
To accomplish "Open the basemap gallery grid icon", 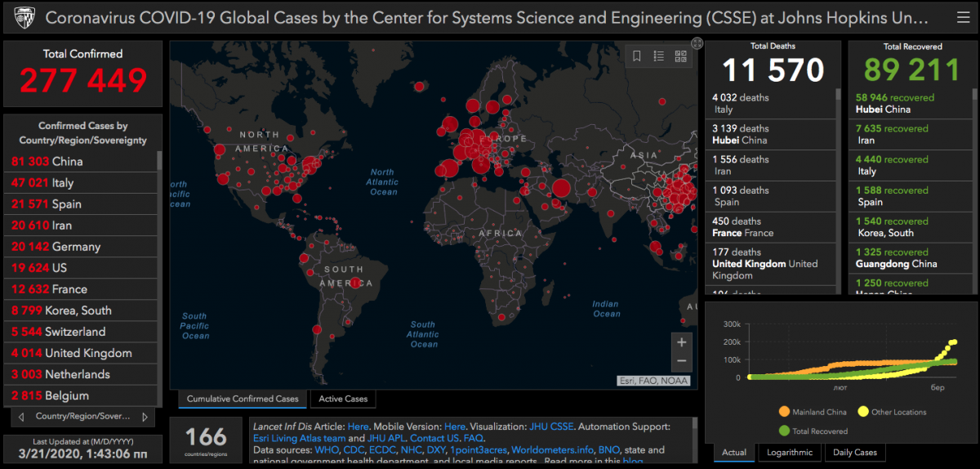I will 679,56.
